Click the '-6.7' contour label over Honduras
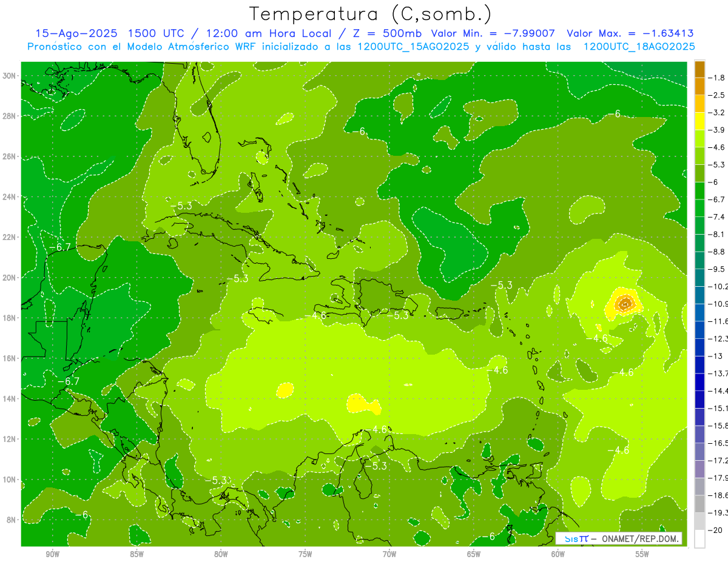Screen dimensions: 728x562 point(68,381)
